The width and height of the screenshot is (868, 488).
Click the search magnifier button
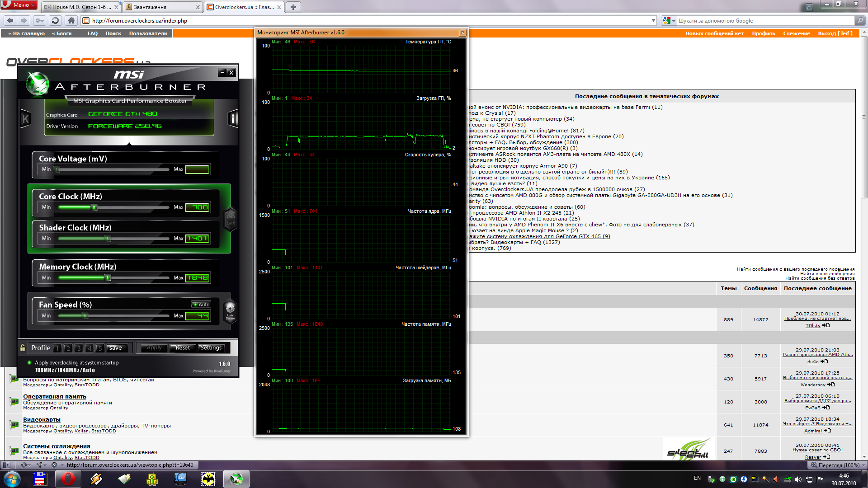pos(860,20)
